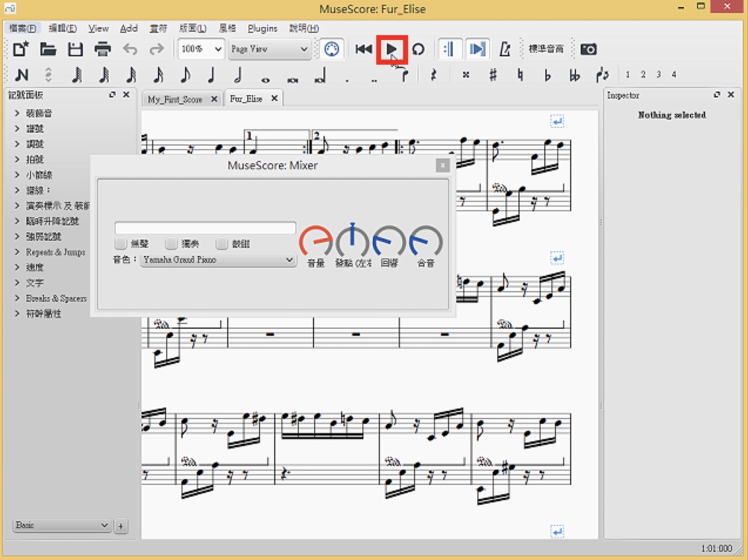Toggle loop playback icon
Viewport: 748px width, 560px height.
pyautogui.click(x=418, y=49)
